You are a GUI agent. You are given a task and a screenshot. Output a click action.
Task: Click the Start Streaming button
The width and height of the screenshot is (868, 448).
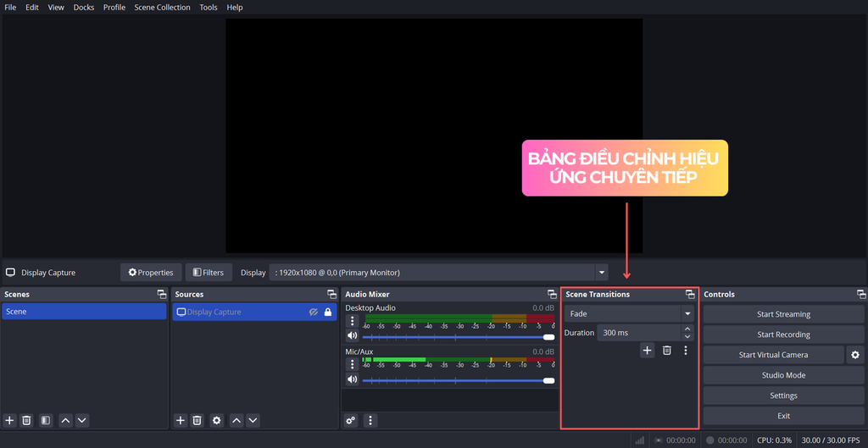point(783,314)
